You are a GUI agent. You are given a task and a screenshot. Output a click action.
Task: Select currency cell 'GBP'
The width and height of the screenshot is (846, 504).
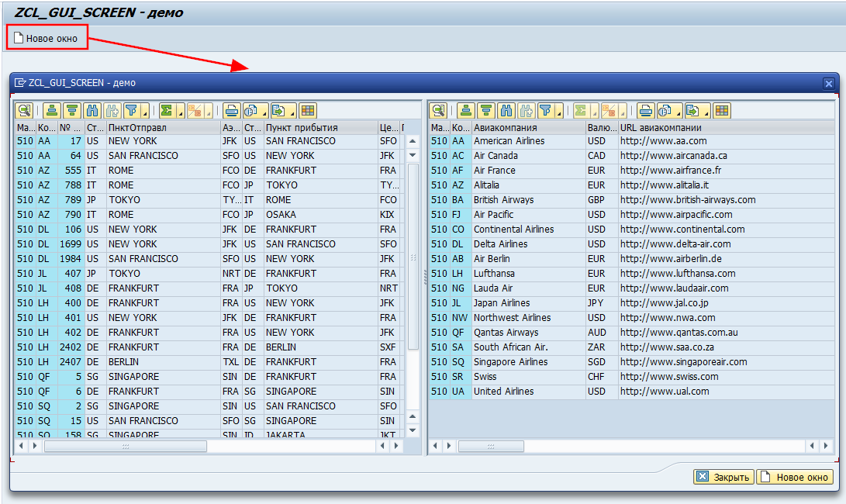(602, 200)
